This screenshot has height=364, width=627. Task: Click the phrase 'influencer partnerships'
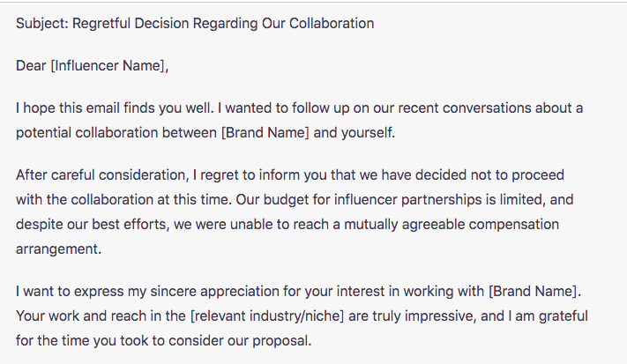point(408,199)
